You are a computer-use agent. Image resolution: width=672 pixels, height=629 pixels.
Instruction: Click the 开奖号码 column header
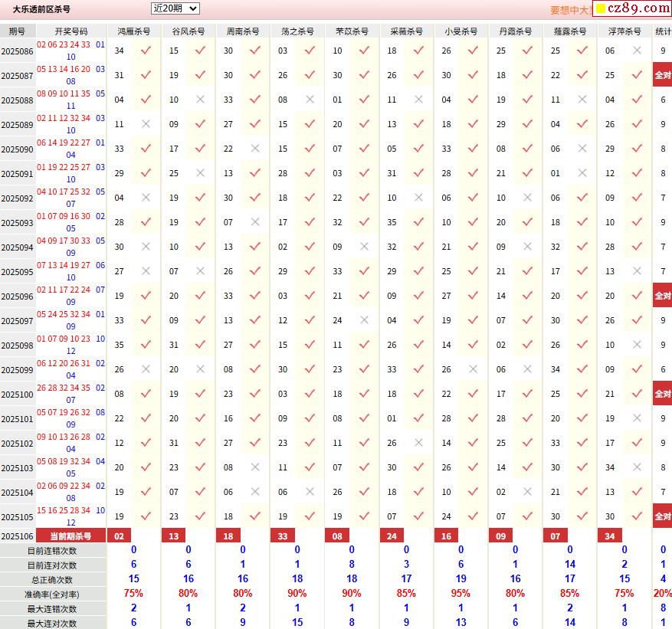71,31
